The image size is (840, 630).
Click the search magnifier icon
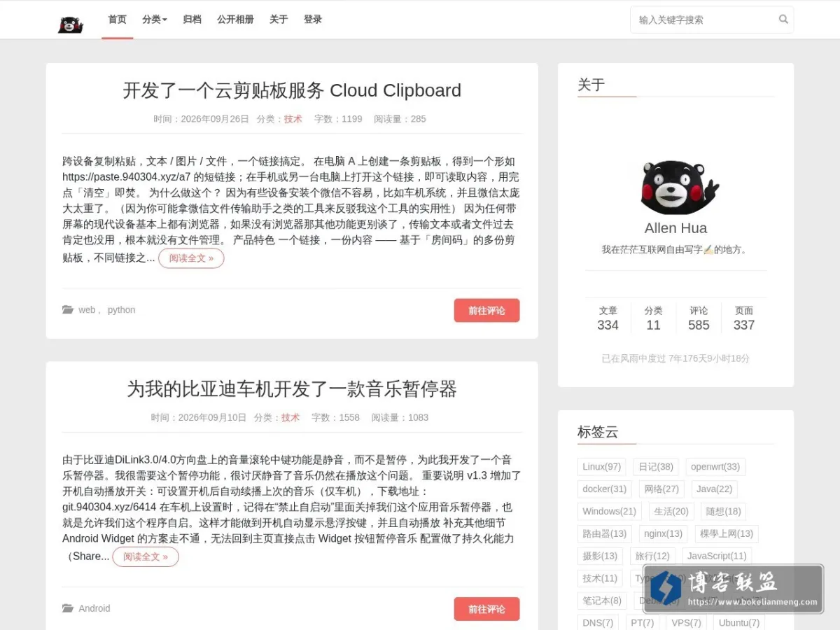pyautogui.click(x=783, y=20)
